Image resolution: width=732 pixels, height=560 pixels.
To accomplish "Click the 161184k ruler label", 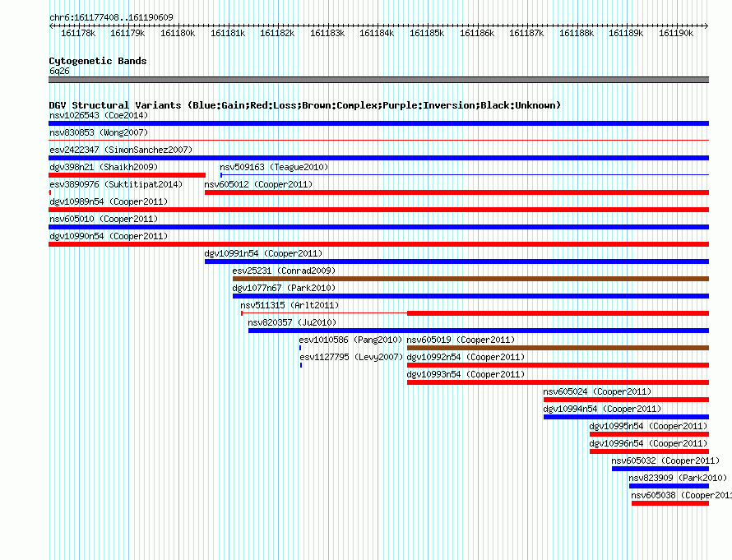I will (x=377, y=33).
